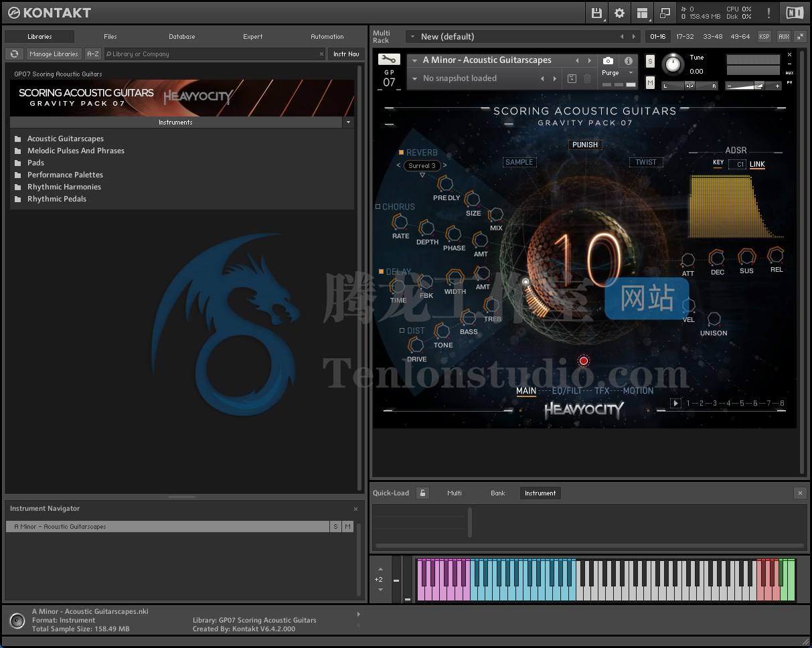Viewport: 812px width, 648px height.
Task: Click the wrench icon to edit the instrument
Action: tap(389, 60)
